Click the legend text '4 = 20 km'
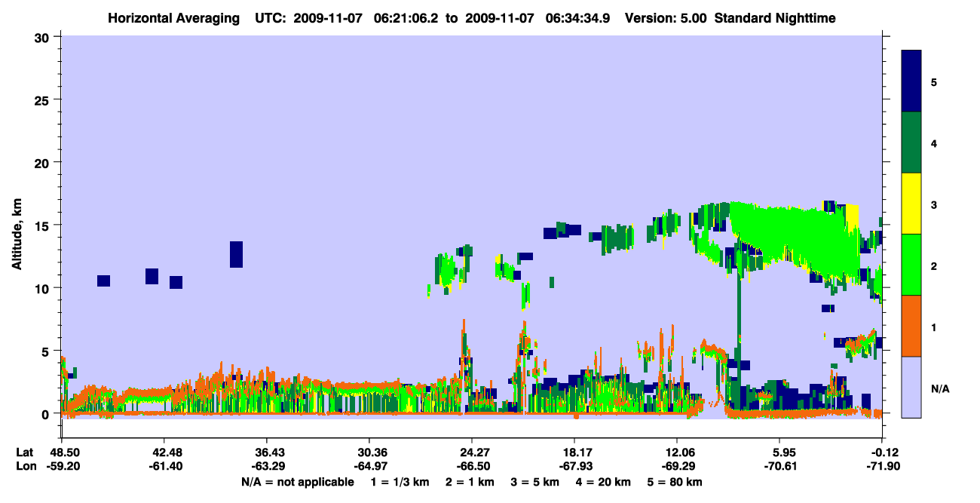The image size is (980, 503). tap(603, 482)
